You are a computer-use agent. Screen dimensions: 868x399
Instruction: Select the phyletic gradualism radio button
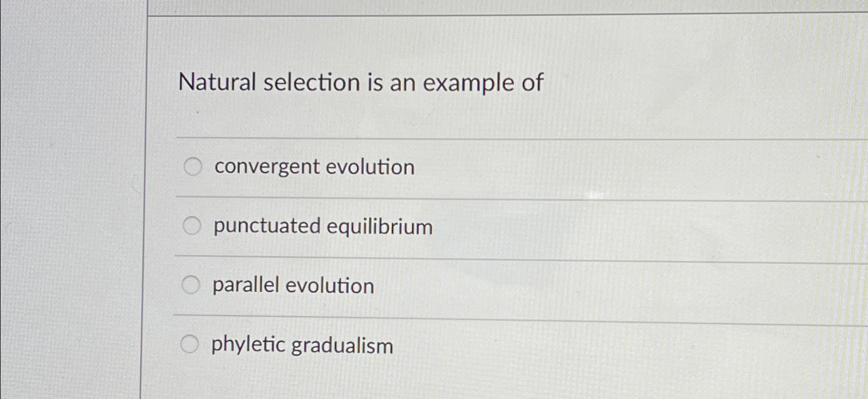191,344
